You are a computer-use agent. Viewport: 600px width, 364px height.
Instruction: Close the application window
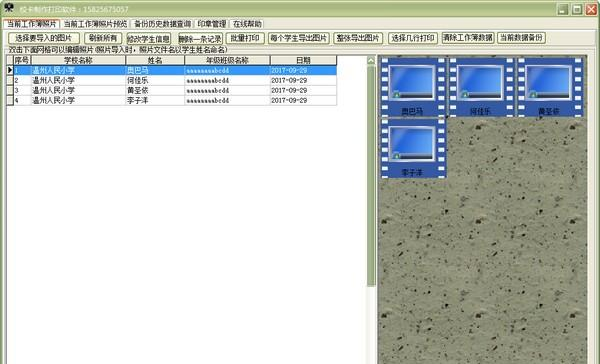tap(591, 9)
